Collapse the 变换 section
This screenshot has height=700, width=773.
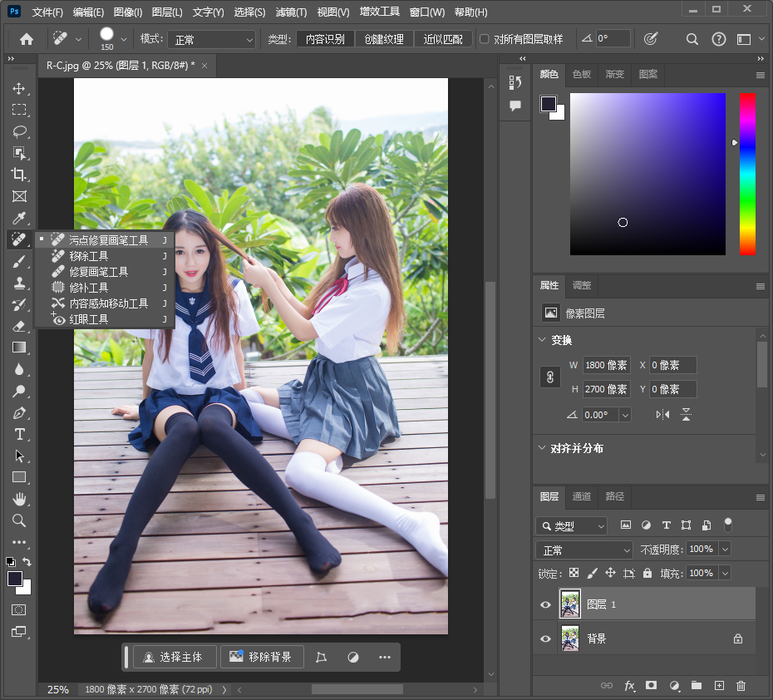point(543,340)
